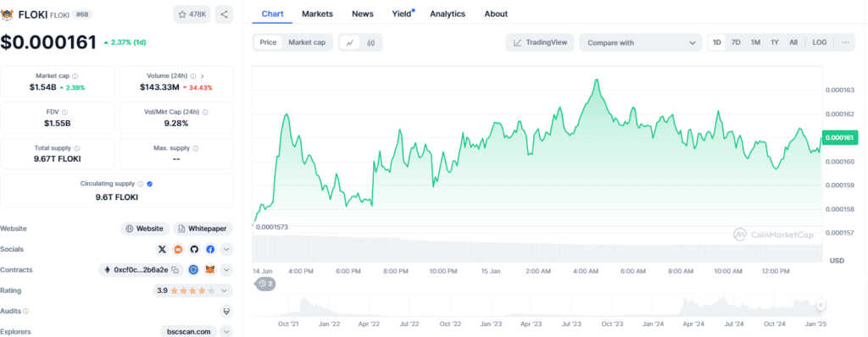Switch chart to line view
This screenshot has height=337, width=868.
point(349,42)
